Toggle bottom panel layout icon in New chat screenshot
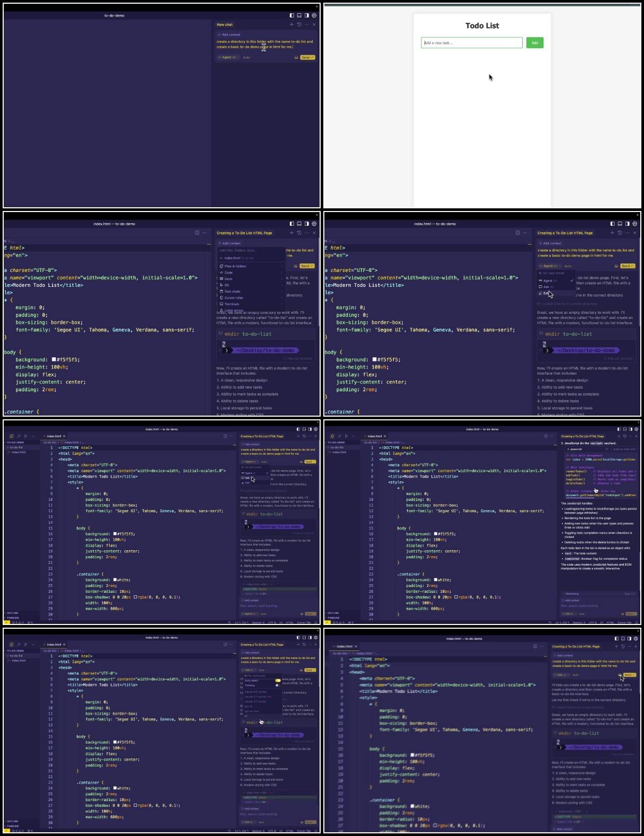This screenshot has width=644, height=836. pos(299,15)
